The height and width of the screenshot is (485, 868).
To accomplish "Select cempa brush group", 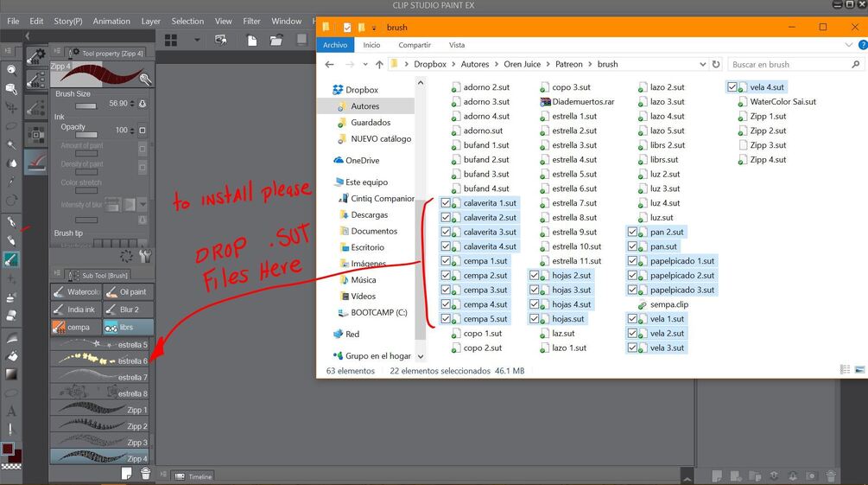I will 76,327.
